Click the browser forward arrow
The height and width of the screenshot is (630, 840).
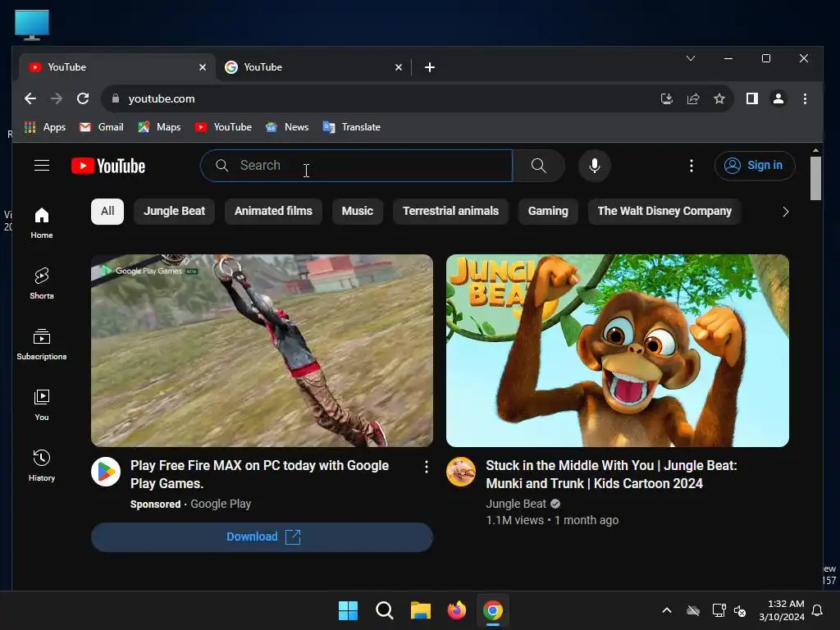click(57, 98)
